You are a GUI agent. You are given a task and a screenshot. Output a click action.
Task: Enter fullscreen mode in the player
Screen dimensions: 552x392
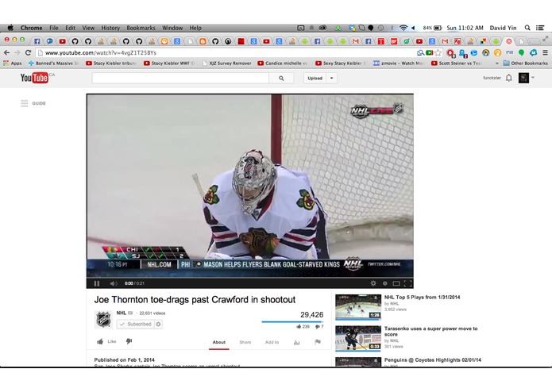point(407,283)
